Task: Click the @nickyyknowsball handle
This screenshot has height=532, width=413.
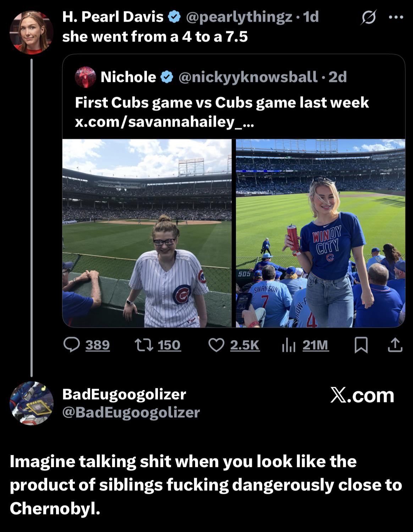Action: pos(248,77)
